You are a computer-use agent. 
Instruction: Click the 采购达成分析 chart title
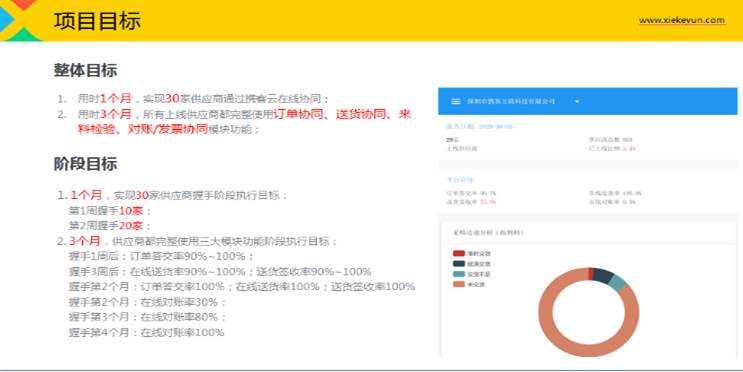tap(489, 233)
